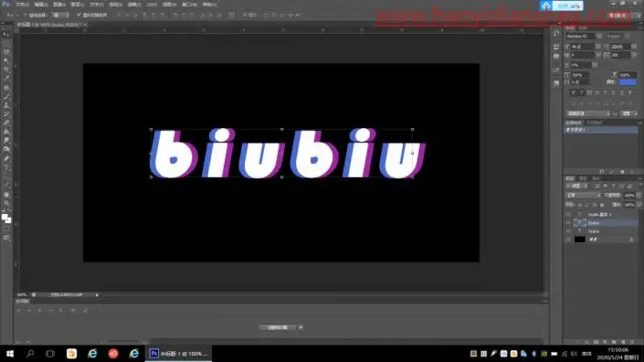
Task: Toggle the Auto-Select checkbox in options bar
Action: click(x=26, y=16)
